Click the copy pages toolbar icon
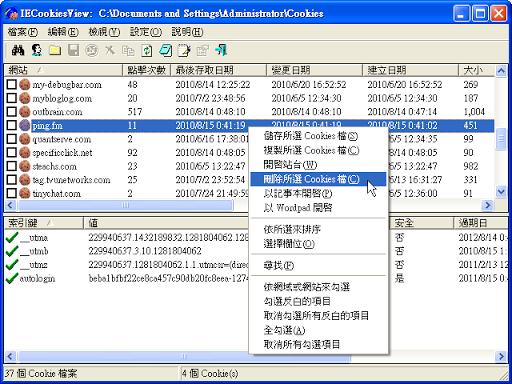 coord(128,51)
